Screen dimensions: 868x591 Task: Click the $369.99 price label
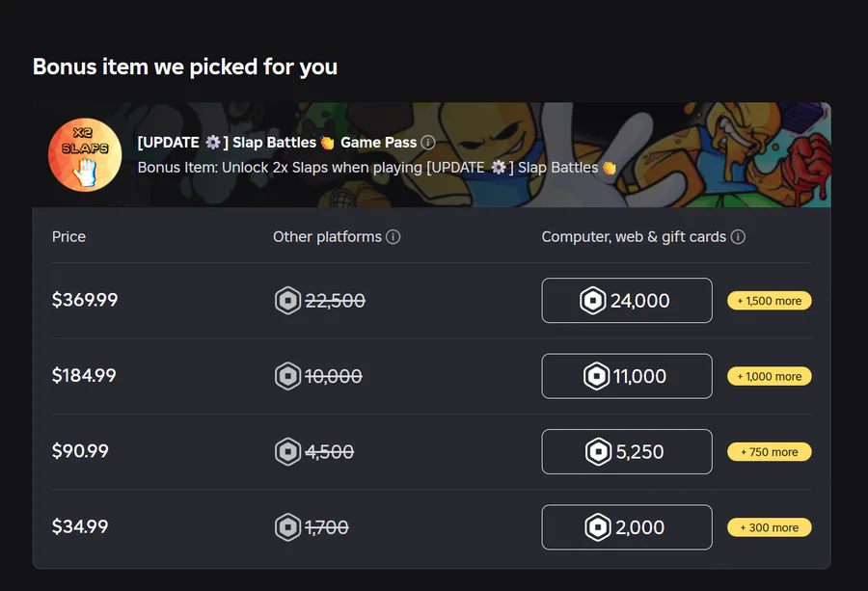[x=85, y=301]
